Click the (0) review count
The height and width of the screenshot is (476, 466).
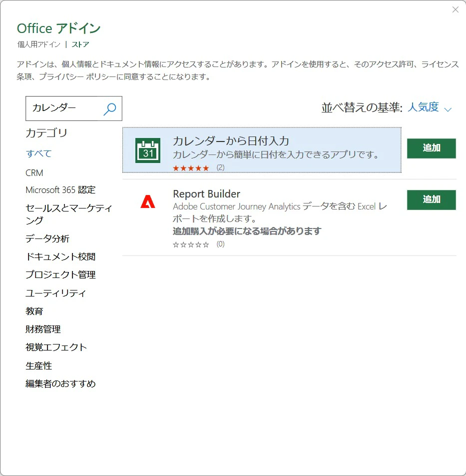[220, 244]
